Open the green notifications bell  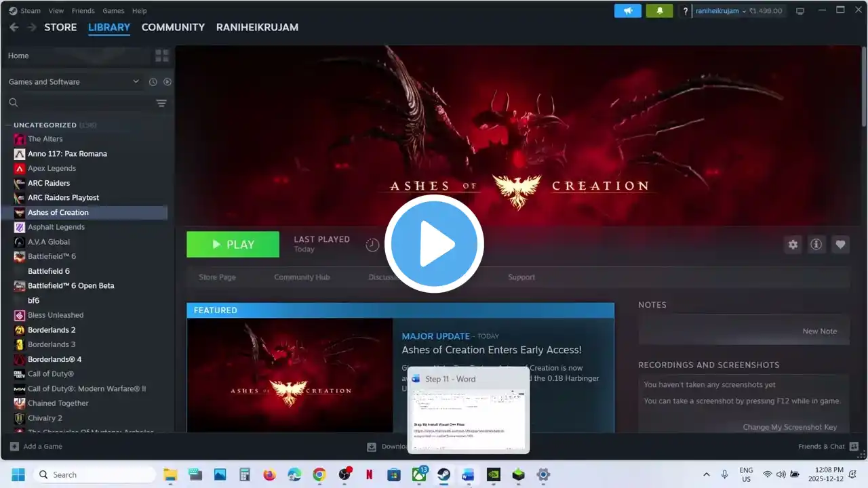(659, 11)
